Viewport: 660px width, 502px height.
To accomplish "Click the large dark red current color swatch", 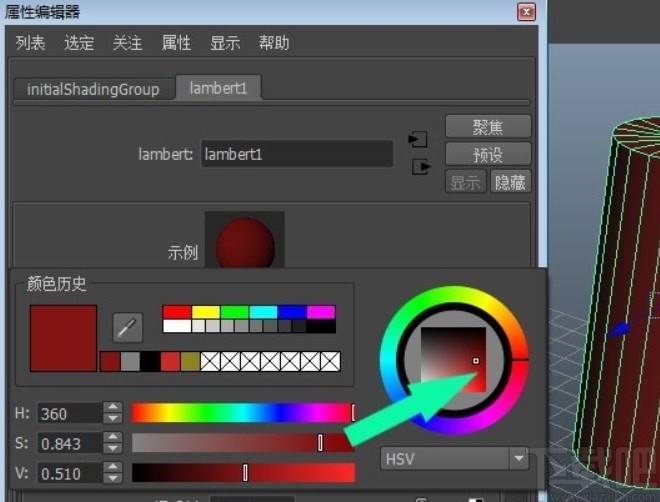I will tap(63, 338).
